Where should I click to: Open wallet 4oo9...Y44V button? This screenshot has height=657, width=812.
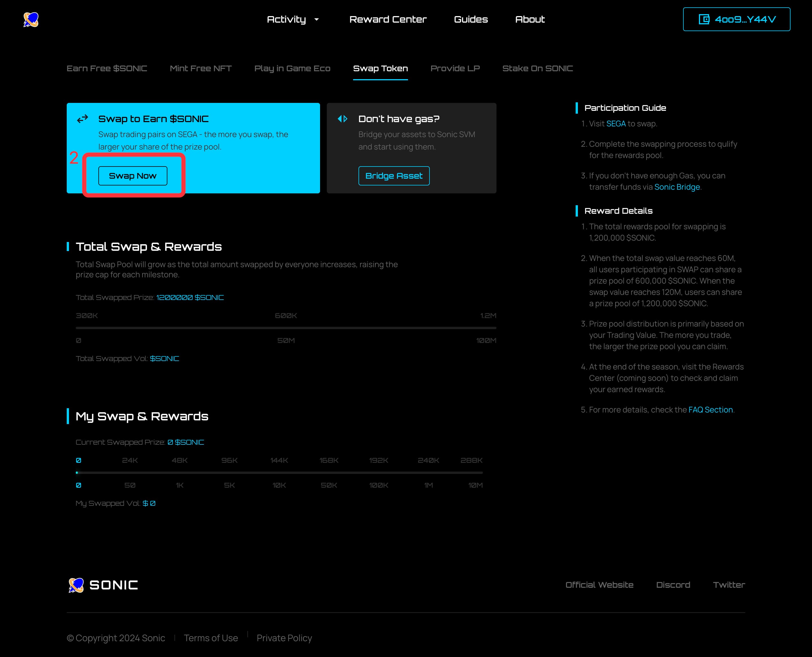tap(736, 19)
